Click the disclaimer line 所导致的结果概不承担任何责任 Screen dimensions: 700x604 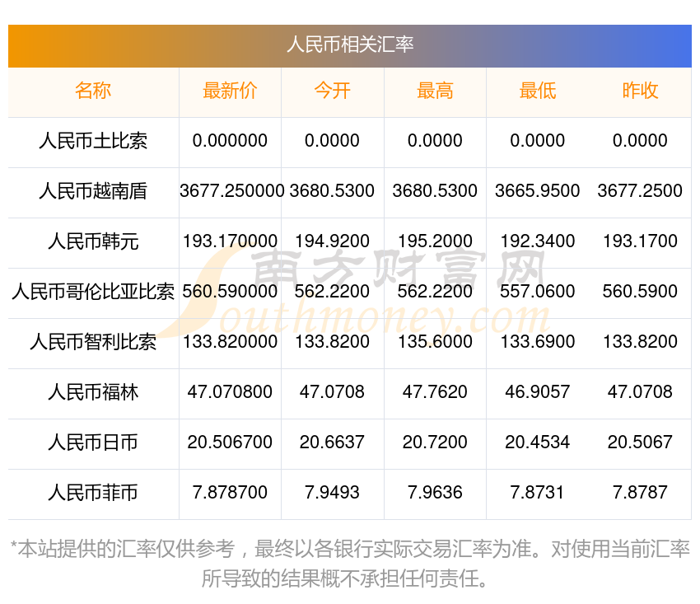pyautogui.click(x=344, y=578)
